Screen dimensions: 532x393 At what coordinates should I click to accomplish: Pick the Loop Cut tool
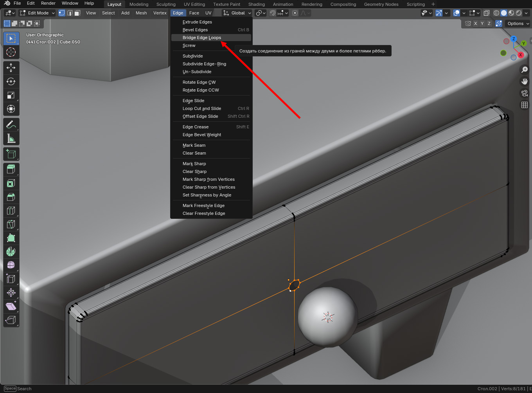(11, 211)
